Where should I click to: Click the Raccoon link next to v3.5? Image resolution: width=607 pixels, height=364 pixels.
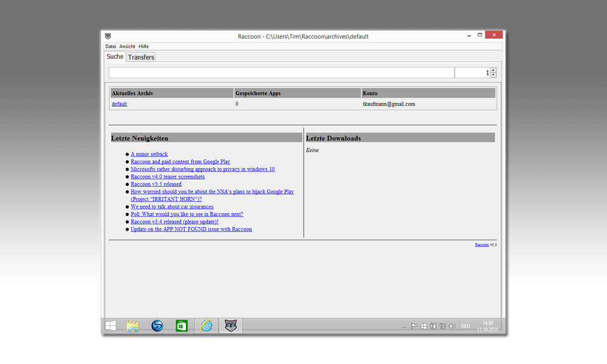pos(481,244)
